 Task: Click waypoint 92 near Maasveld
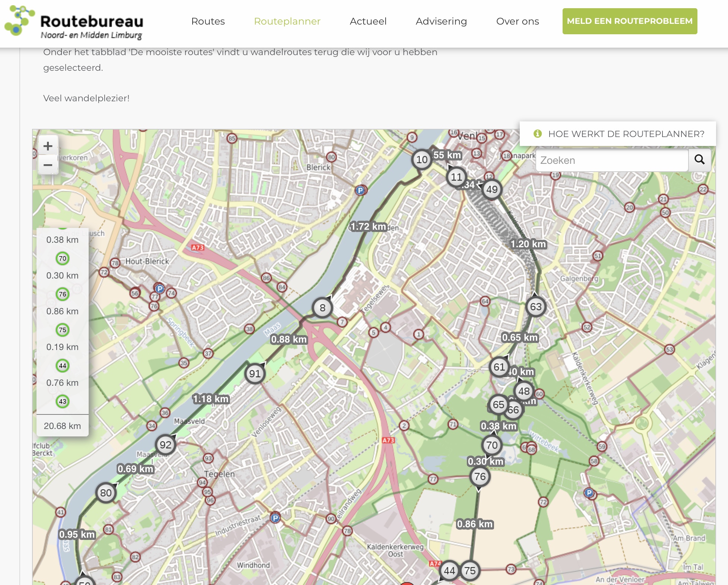click(x=165, y=445)
